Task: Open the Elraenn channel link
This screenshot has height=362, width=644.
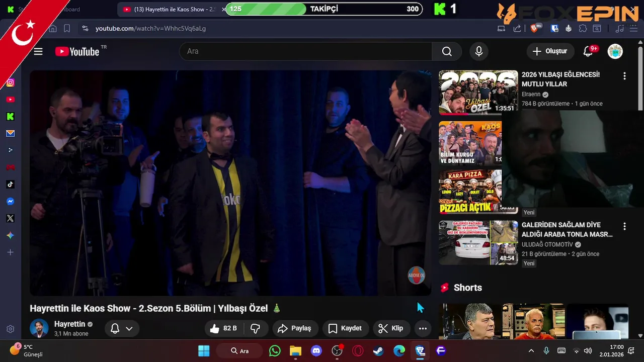Action: (531, 94)
